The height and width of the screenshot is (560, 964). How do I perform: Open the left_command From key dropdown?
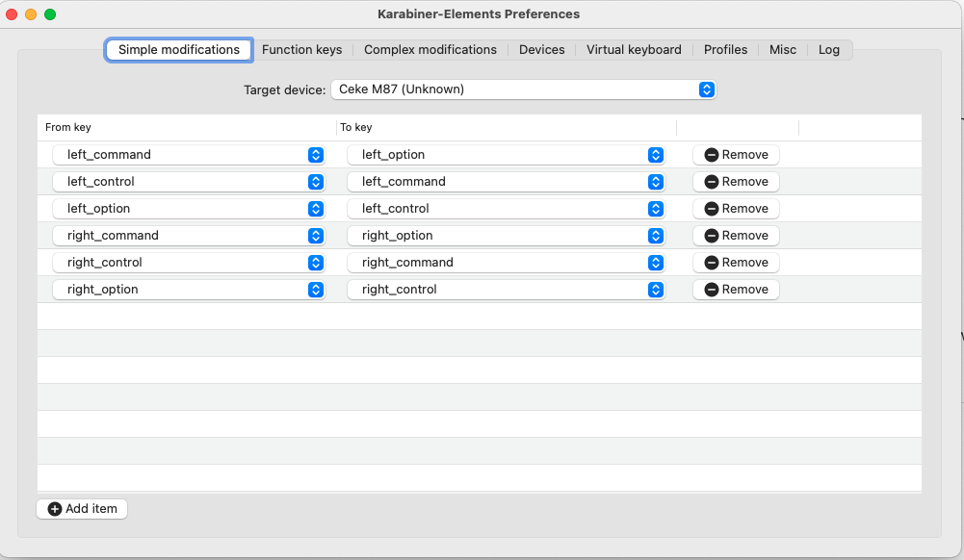coord(188,155)
